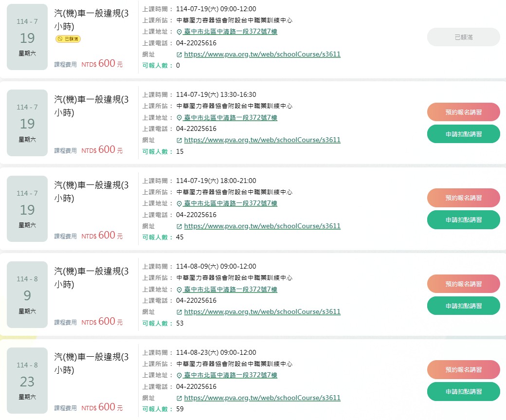Click available seats count 45
Viewport: 506px width, 420px height.
click(x=180, y=237)
